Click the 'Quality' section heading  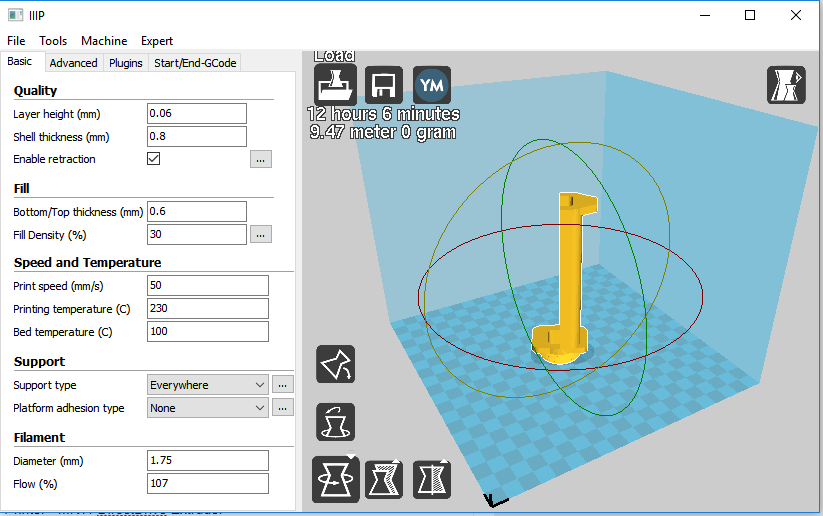35,90
